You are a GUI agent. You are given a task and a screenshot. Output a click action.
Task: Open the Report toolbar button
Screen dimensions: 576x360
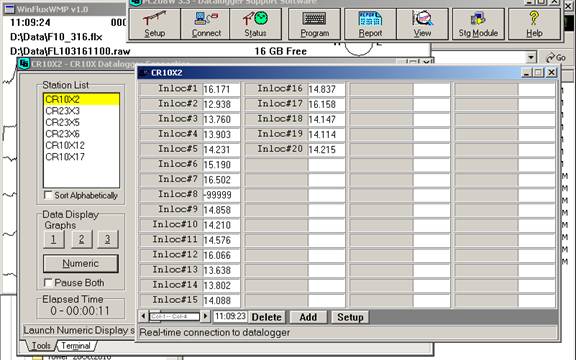coord(370,24)
